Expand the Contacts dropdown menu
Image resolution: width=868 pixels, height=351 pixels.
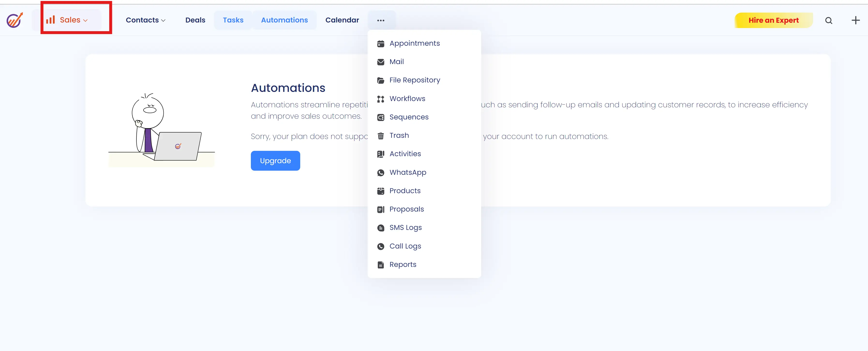pyautogui.click(x=145, y=20)
